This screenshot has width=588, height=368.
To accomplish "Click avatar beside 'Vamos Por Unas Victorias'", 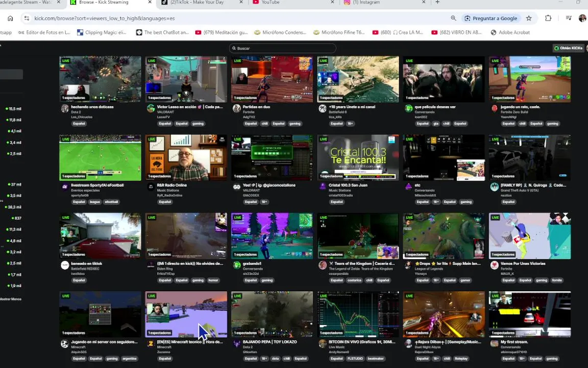I will click(494, 265).
